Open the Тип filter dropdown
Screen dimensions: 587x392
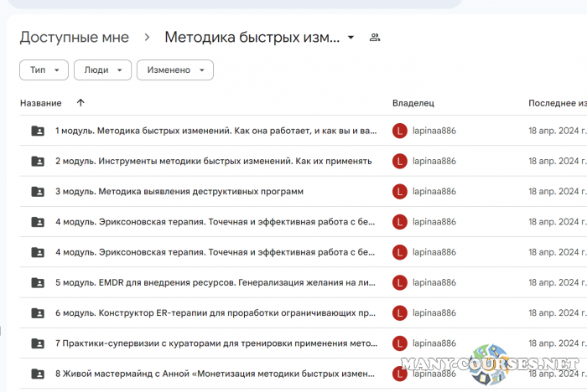pos(44,70)
